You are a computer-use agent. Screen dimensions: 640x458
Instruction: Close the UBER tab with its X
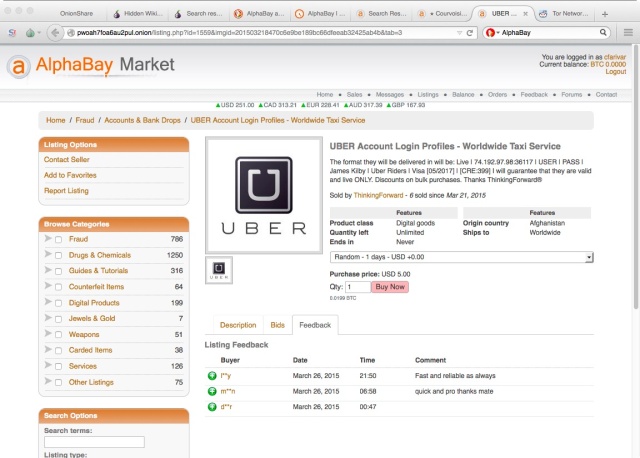(x=525, y=13)
